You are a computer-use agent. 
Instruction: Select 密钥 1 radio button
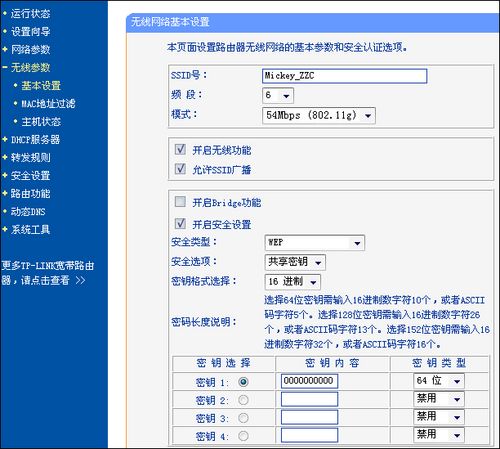point(243,382)
